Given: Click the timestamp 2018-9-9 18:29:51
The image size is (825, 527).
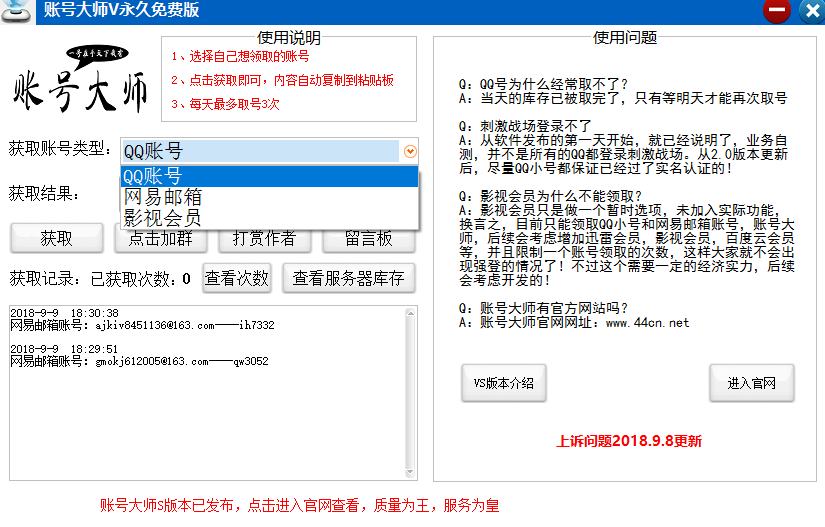Looking at the screenshot, I should (x=64, y=350).
